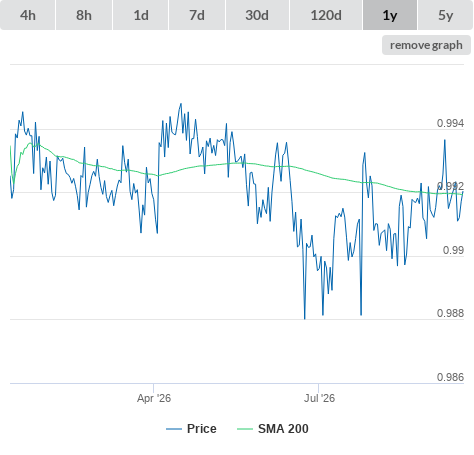Select the 120d time range
Screen dimensions: 474x455
pyautogui.click(x=326, y=15)
